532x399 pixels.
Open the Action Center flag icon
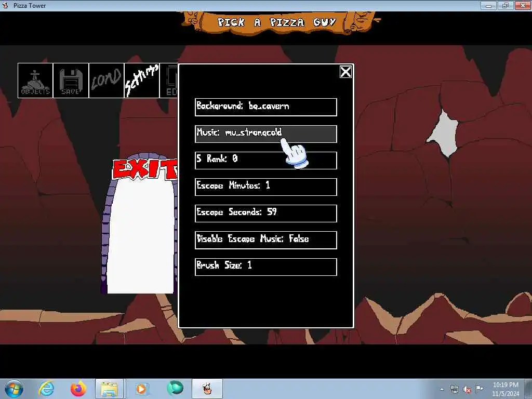tap(480, 389)
